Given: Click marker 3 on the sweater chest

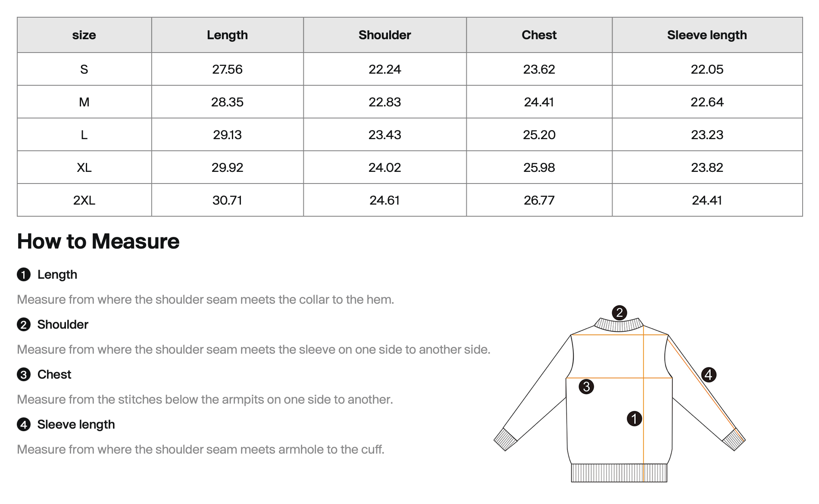Looking at the screenshot, I should 586,387.
